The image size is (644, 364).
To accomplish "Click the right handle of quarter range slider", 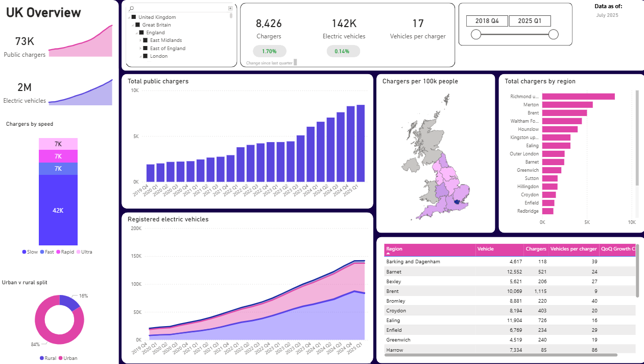I will (553, 34).
